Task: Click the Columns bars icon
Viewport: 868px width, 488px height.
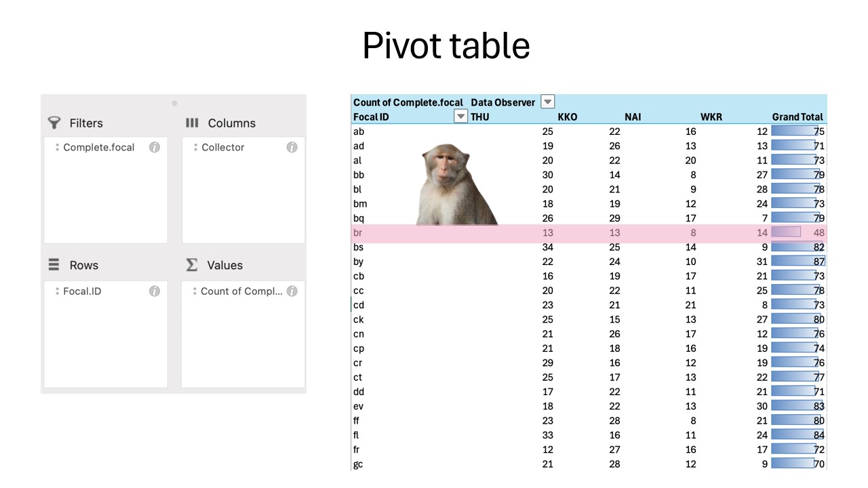Action: pyautogui.click(x=192, y=123)
